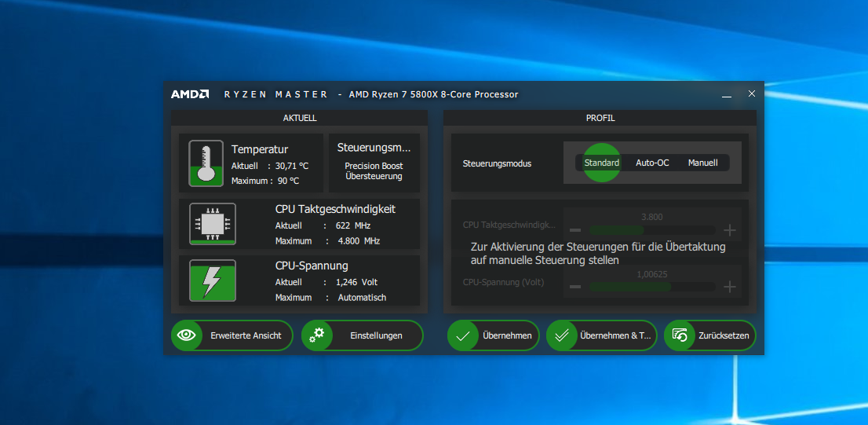Click the lightning bolt voltage icon
Screen dimensions: 868x425
point(213,280)
